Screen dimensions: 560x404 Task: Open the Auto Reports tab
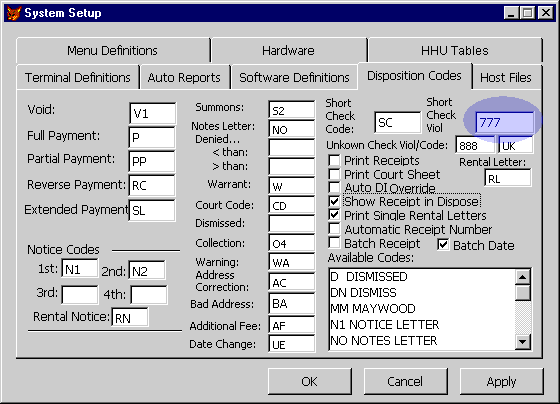click(184, 77)
